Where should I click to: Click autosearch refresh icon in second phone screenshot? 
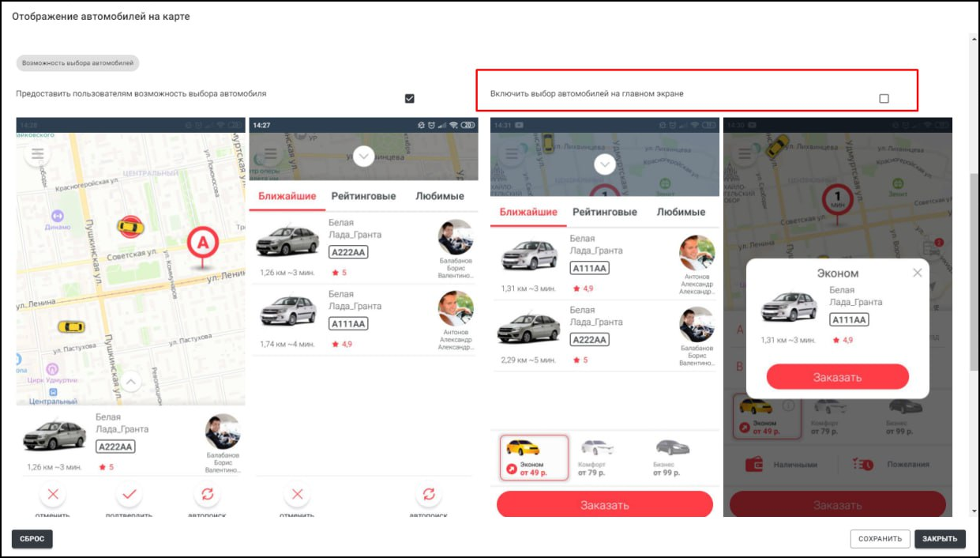pos(428,495)
